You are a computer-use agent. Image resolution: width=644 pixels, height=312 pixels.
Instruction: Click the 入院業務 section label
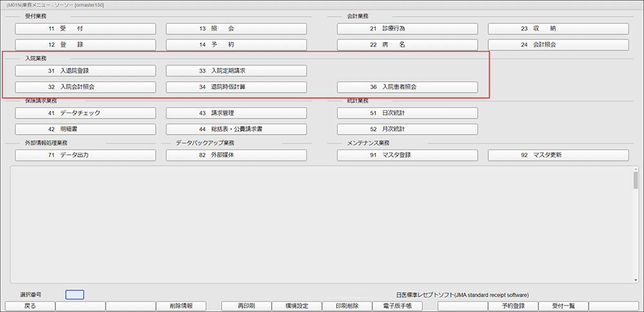coord(35,59)
